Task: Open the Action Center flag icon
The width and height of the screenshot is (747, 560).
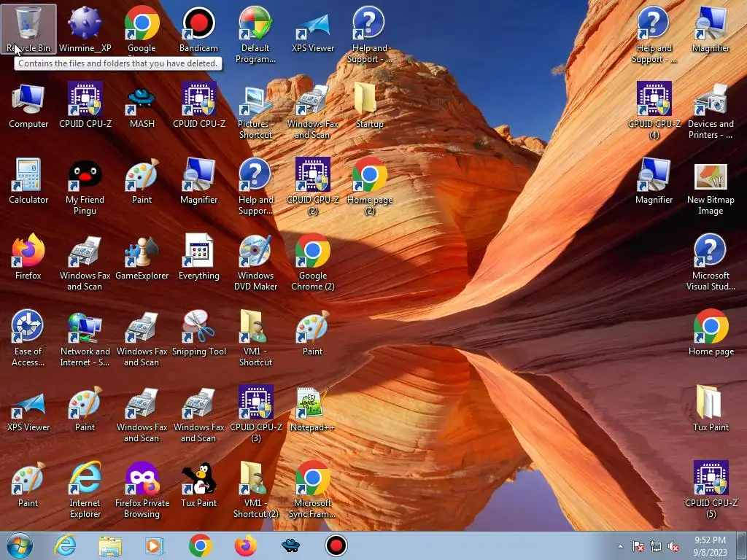Action: [x=638, y=546]
